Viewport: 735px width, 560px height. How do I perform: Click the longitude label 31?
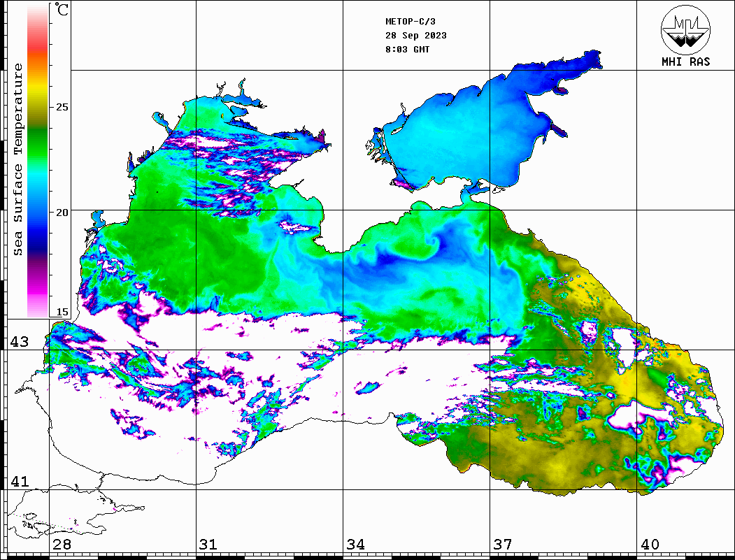pyautogui.click(x=208, y=545)
